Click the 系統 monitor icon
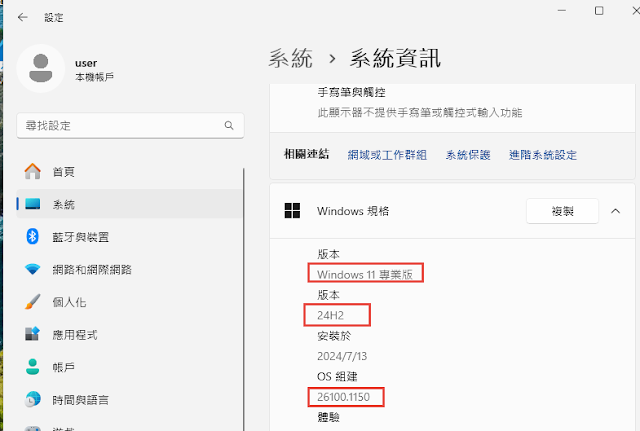Image resolution: width=640 pixels, height=431 pixels. (32, 204)
